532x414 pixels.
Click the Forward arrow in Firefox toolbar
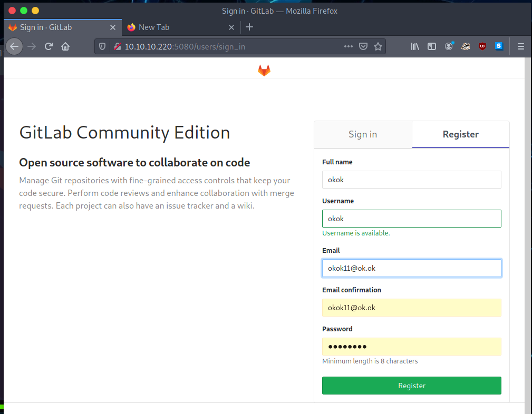tap(32, 46)
